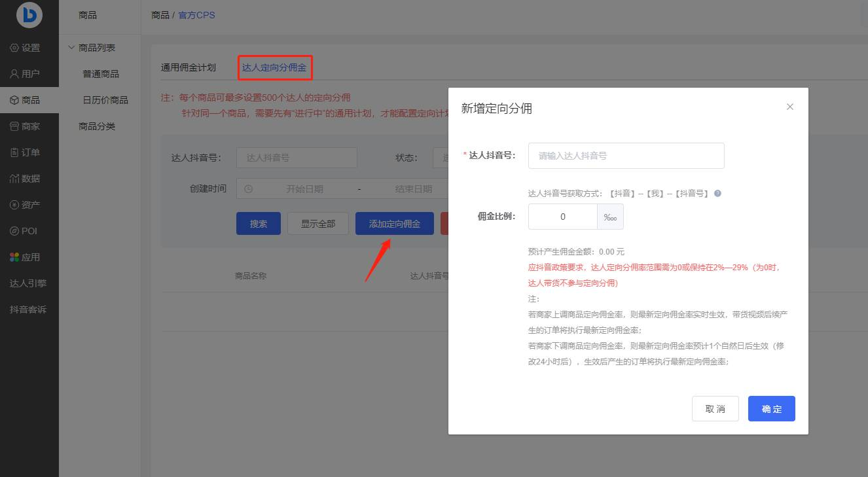Click the 显示全部 button

point(318,223)
